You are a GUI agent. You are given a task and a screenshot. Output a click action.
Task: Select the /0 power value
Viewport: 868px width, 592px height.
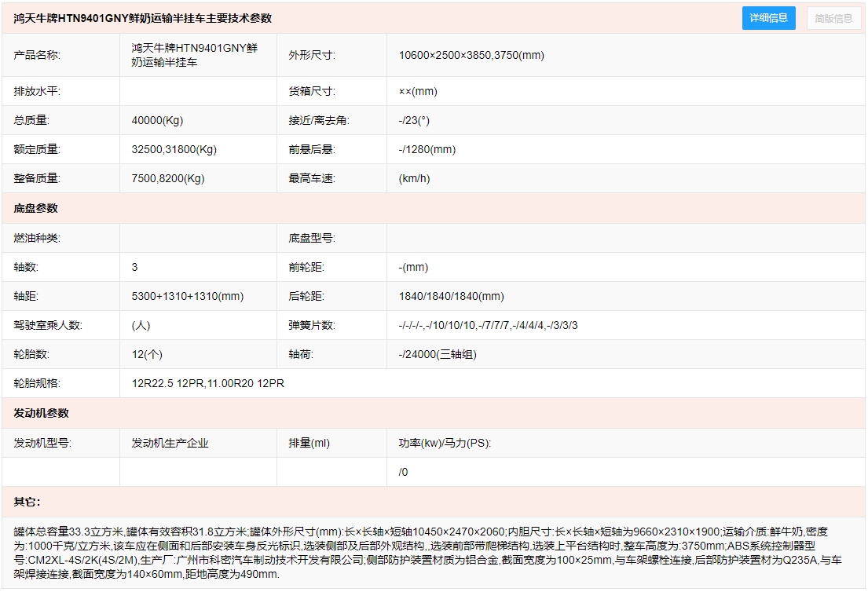click(x=403, y=472)
